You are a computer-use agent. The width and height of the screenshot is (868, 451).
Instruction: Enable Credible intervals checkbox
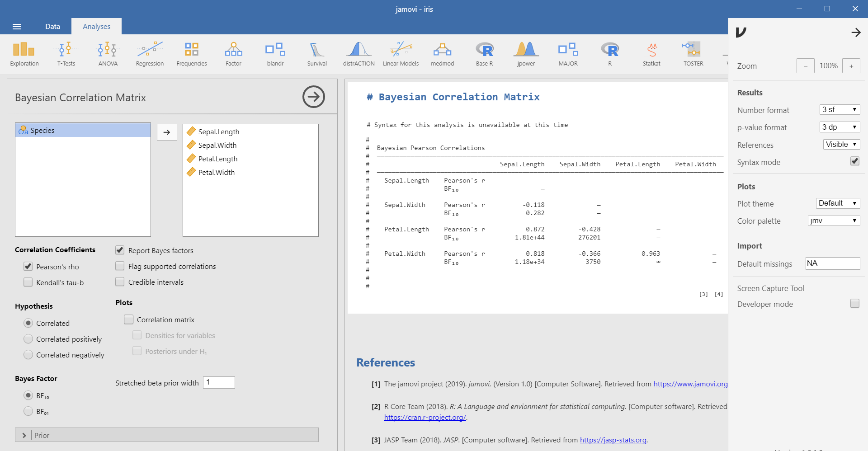click(x=120, y=282)
